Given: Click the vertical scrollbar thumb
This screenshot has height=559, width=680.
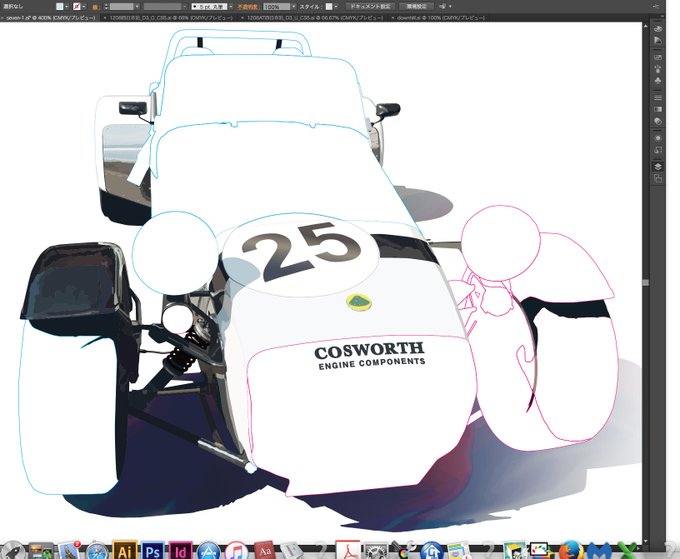Looking at the screenshot, I should point(646,283).
